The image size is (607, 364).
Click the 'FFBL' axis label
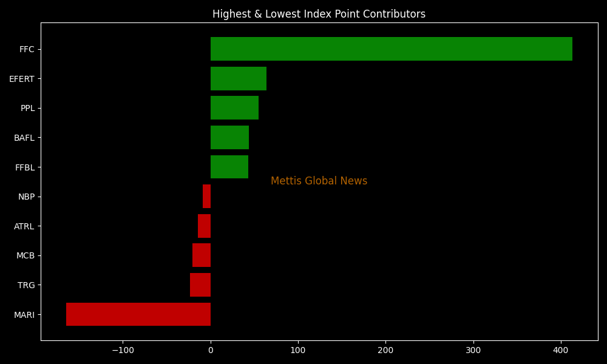coord(25,167)
